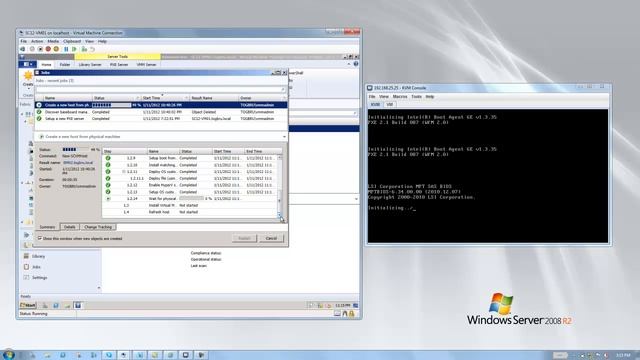
Task: Click the Library workspace icon in left pane
Action: pyautogui.click(x=27, y=256)
